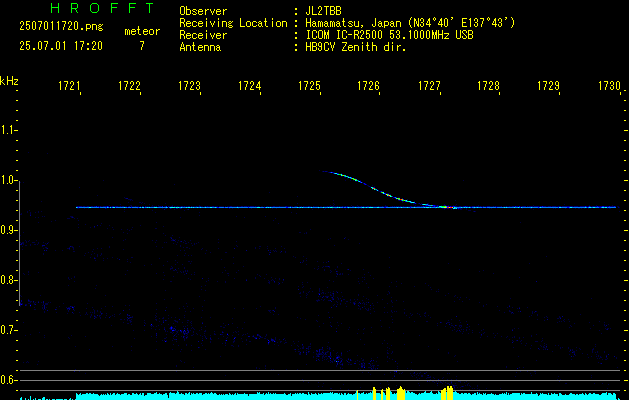Click the 1725 time axis marker

(309, 86)
